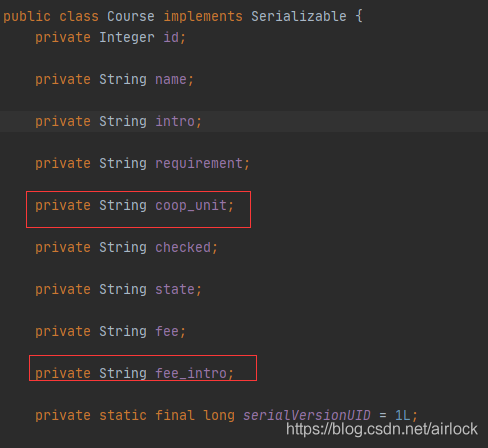The image size is (488, 448).
Task: Open the blog.csdn.net/airlock watermark link
Action: (x=382, y=429)
